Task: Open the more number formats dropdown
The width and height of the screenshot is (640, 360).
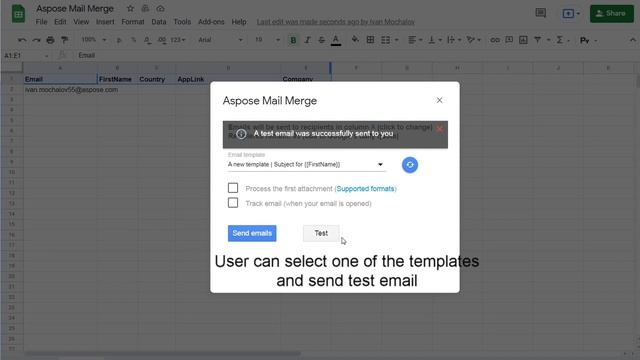Action: click(x=178, y=40)
